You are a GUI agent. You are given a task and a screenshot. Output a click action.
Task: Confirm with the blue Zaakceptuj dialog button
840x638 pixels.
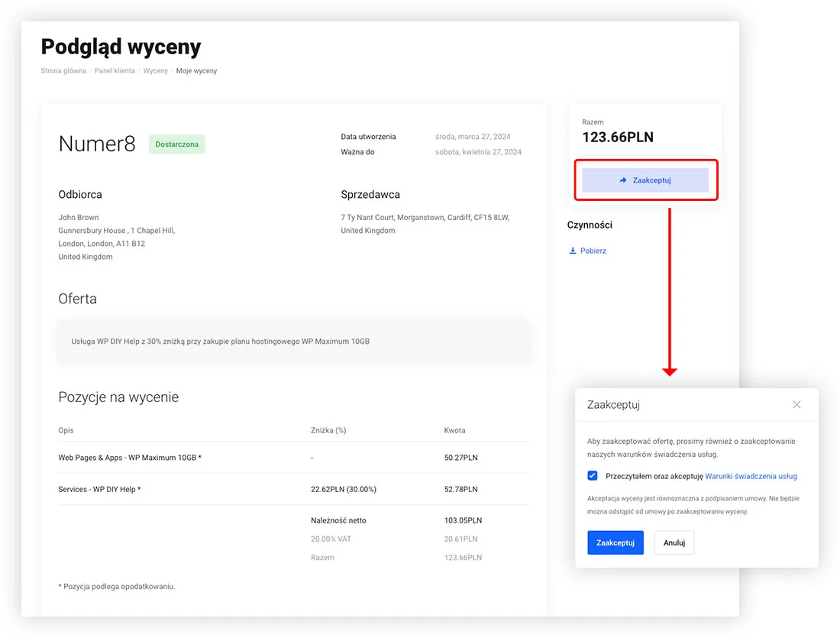pyautogui.click(x=615, y=542)
